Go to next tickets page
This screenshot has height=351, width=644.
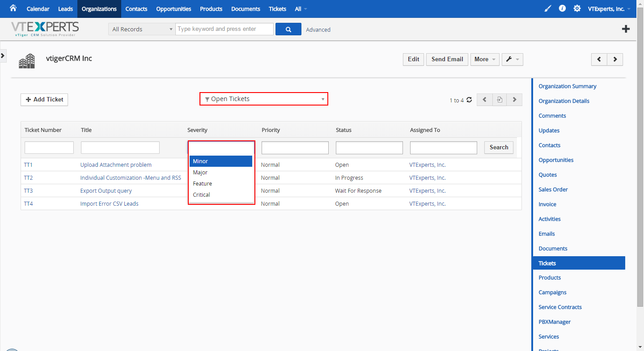515,100
